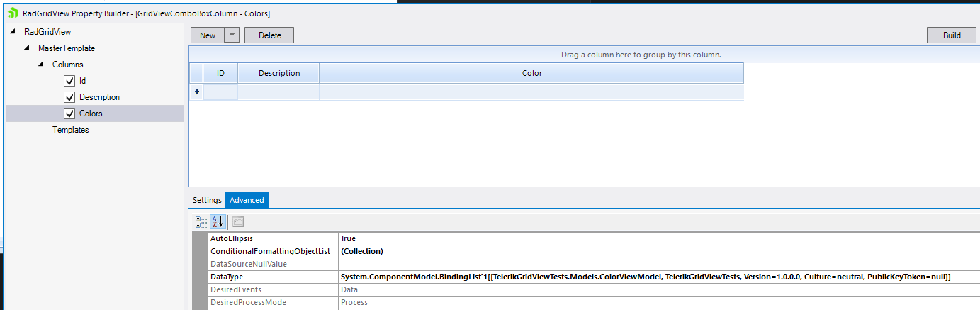980x310 pixels.
Task: Select the RadGridView root tree label
Action: (47, 32)
